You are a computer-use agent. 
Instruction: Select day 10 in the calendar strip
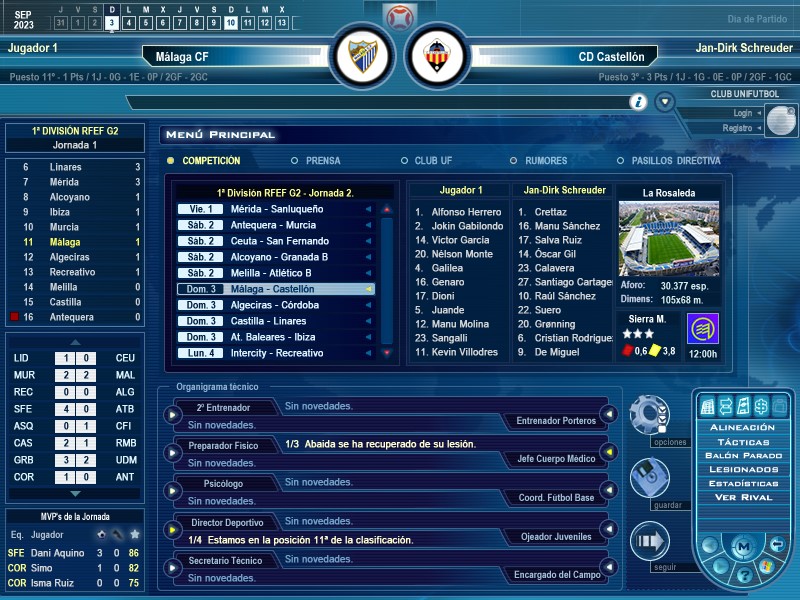coord(231,22)
